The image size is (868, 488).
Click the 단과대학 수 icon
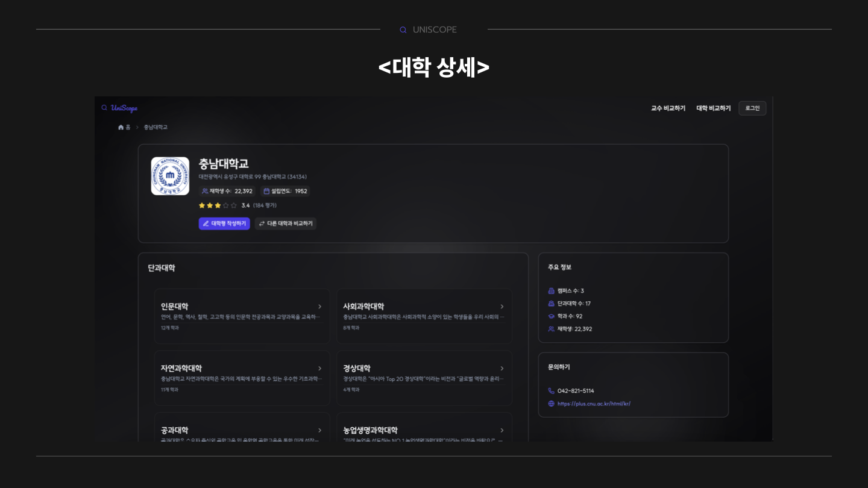click(551, 304)
